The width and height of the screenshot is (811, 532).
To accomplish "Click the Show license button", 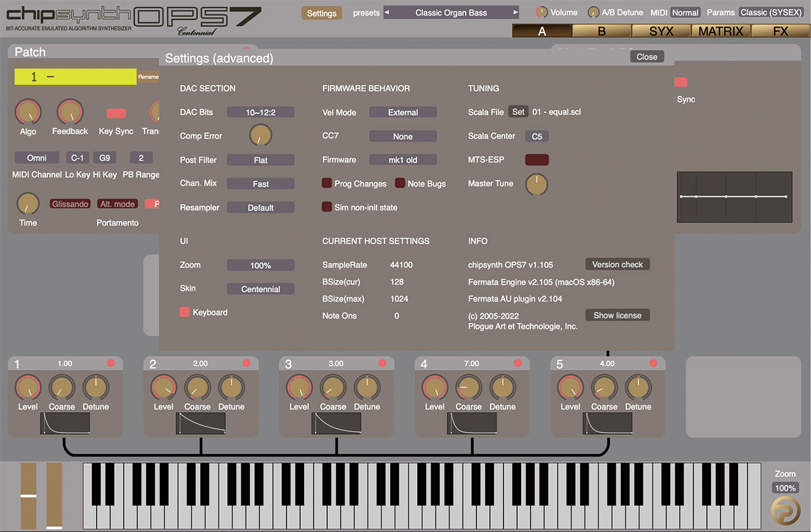I will point(617,314).
